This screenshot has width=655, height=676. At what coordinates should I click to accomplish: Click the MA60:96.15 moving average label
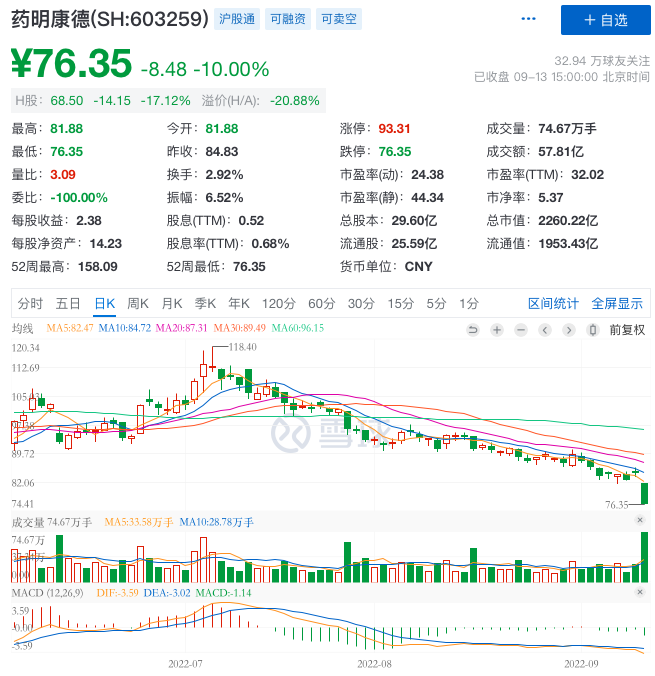(x=298, y=328)
